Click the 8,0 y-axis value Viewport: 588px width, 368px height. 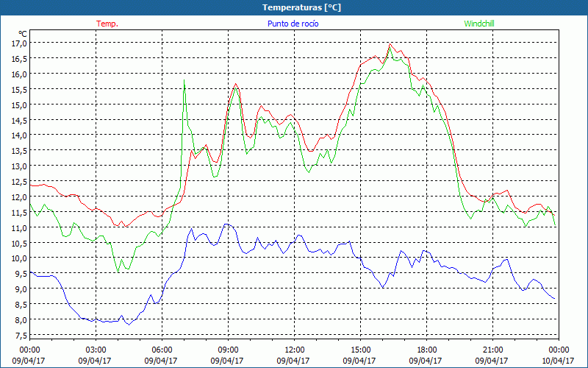tap(22, 319)
